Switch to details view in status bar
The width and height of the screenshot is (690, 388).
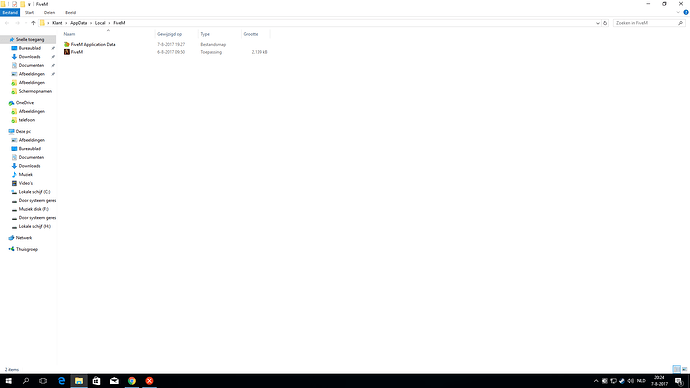676,369
